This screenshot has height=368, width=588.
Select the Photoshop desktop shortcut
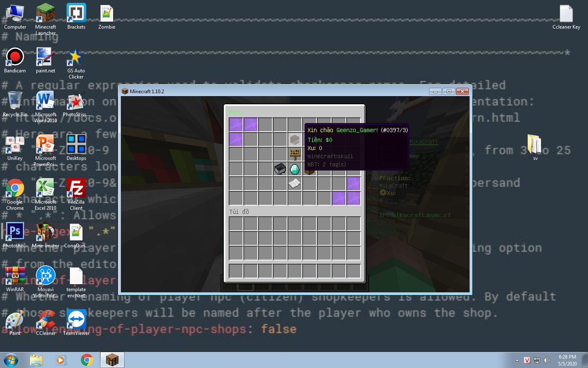[x=15, y=236]
